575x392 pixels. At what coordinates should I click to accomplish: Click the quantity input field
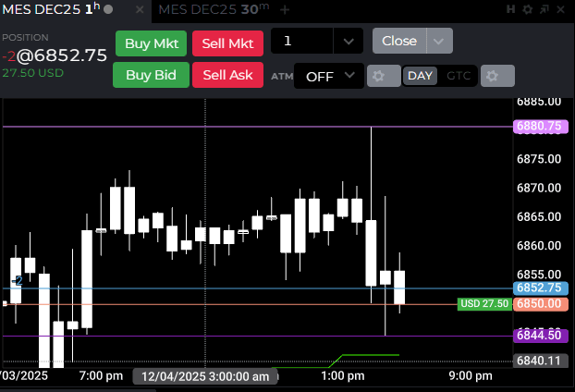[302, 41]
